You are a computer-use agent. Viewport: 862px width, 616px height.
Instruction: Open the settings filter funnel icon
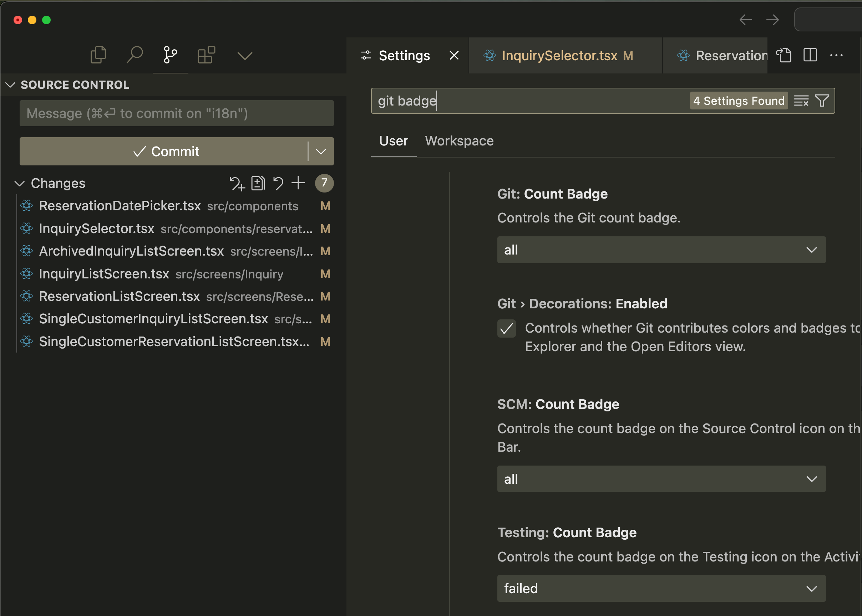822,101
